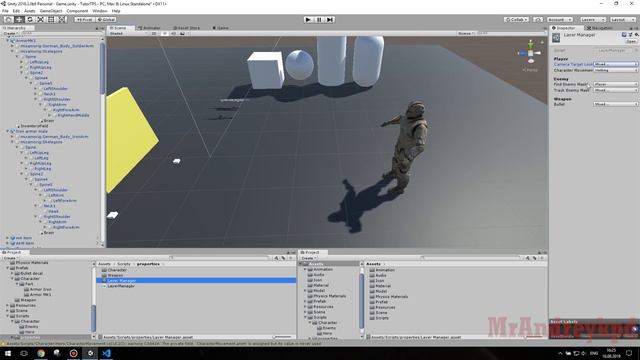Click Open button in Inspector
Screen dimensions: 640x360
[x=631, y=41]
